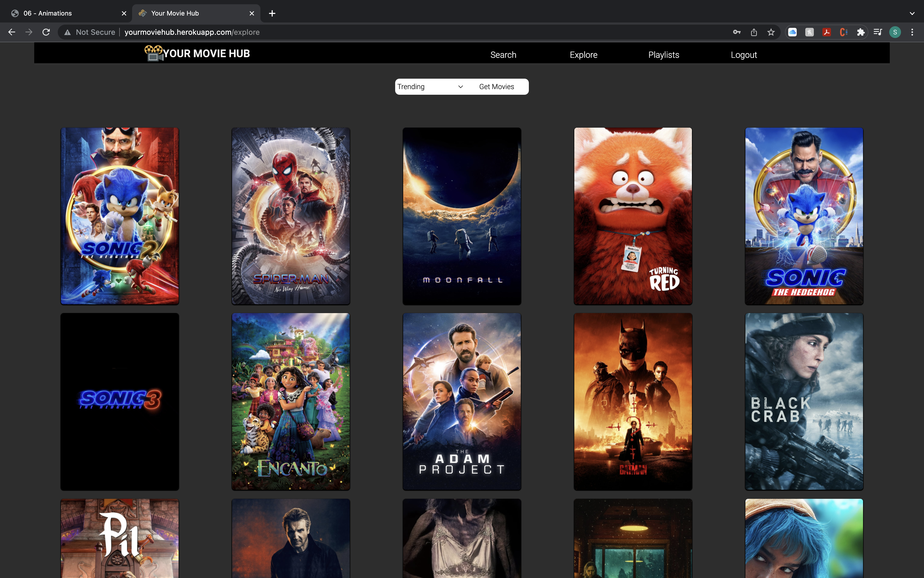Open The Adam Project poster
This screenshot has width=924, height=578.
[462, 401]
